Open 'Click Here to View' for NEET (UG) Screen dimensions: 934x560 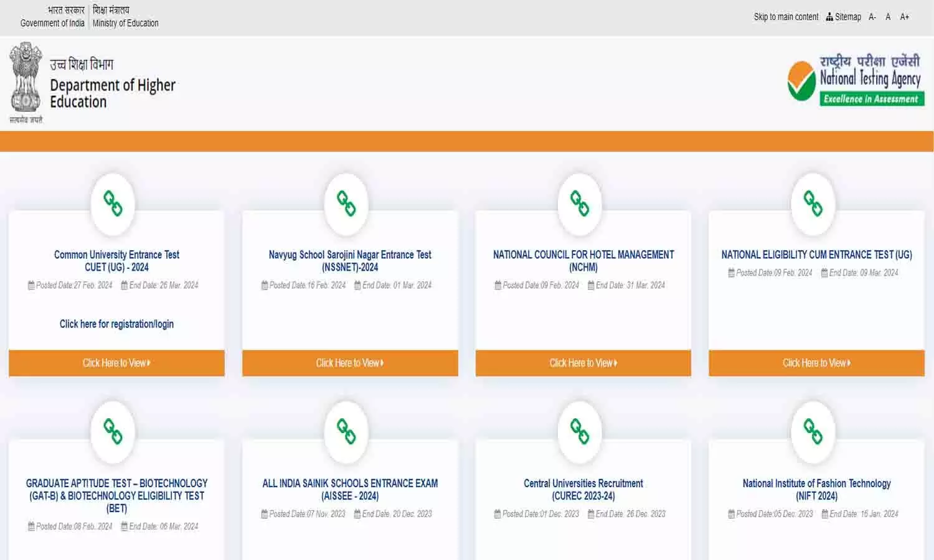pos(816,363)
